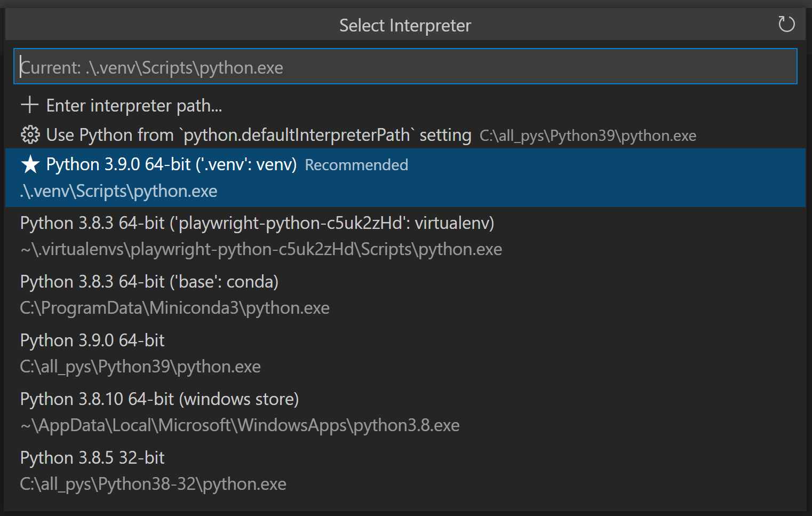Click the .\.venv\Scripts\python.exe path in the highlighted row
This screenshot has height=516, width=812.
click(118, 191)
